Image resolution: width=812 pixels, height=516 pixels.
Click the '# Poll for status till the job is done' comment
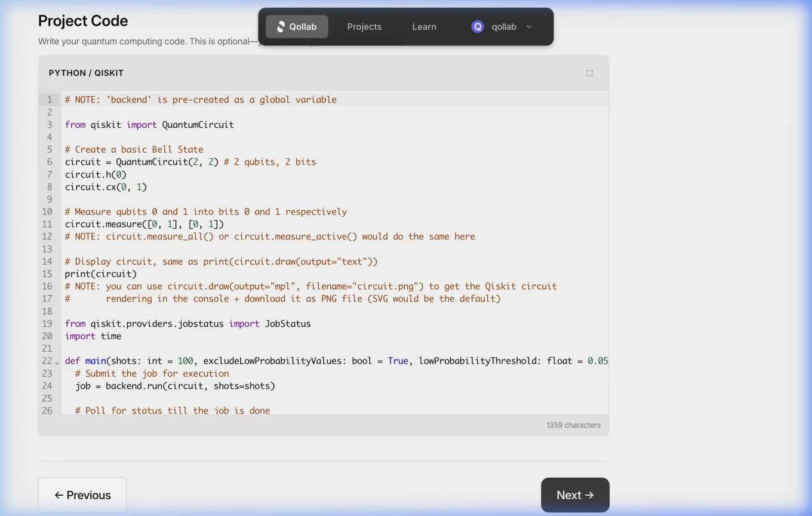click(x=173, y=410)
